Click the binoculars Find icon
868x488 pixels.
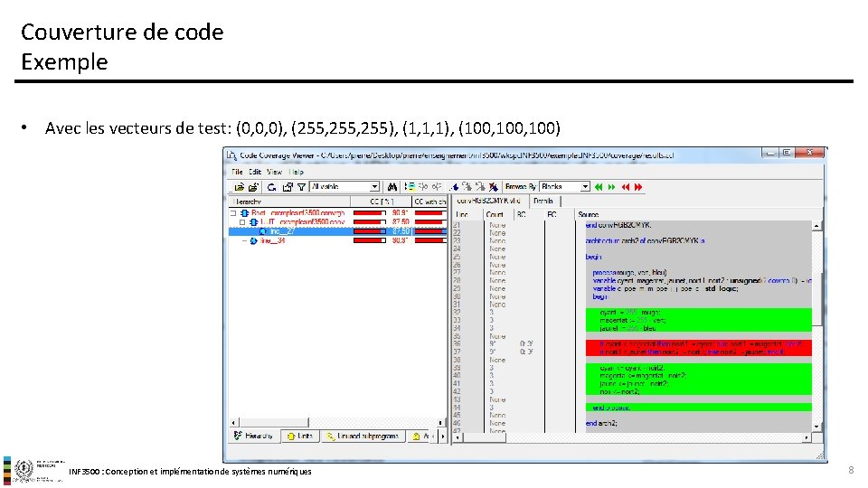tap(392, 187)
